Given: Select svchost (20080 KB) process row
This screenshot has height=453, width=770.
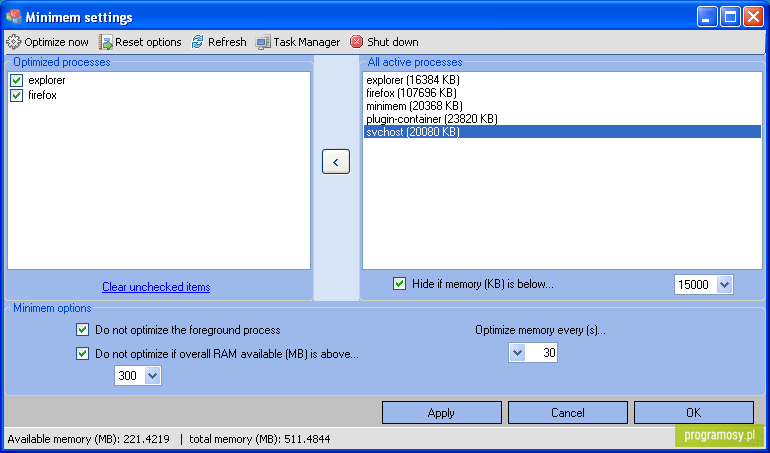Looking at the screenshot, I should 563,132.
